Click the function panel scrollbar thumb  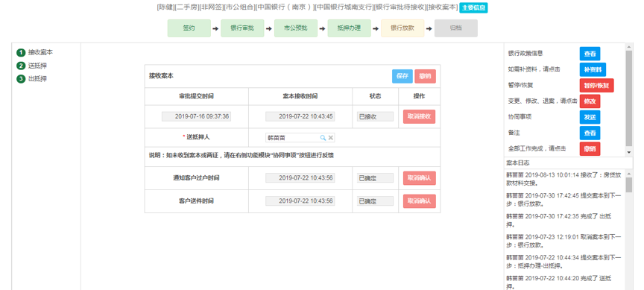point(629,98)
